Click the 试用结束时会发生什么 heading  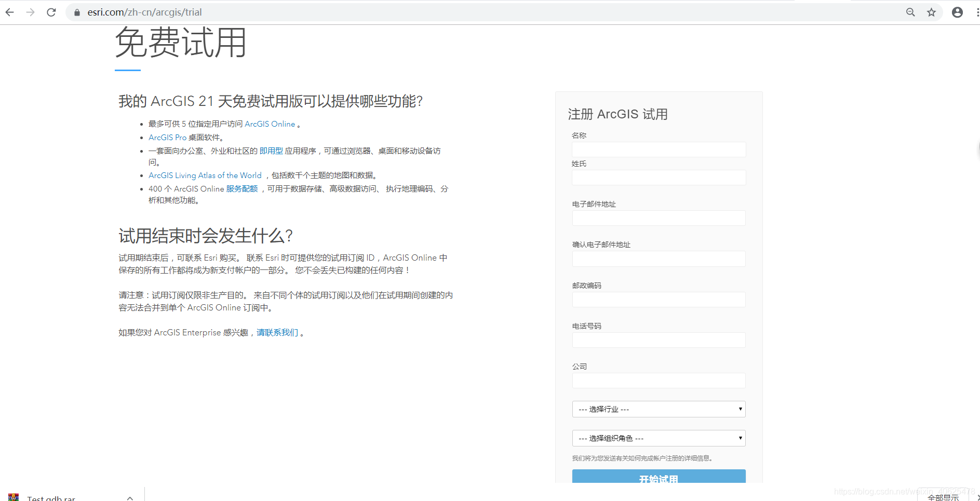206,236
